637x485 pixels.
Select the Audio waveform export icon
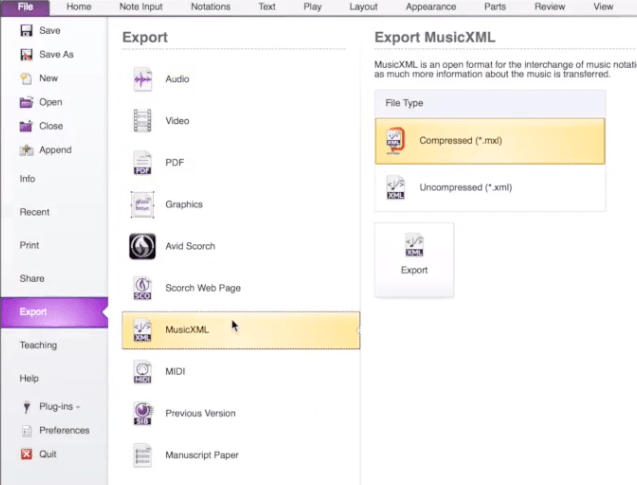point(143,79)
